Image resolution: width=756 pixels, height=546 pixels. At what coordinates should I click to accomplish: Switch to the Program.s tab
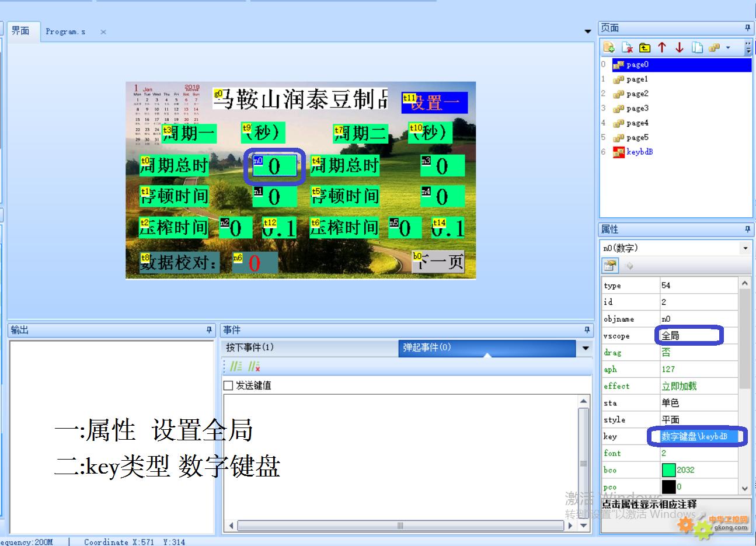pos(65,32)
